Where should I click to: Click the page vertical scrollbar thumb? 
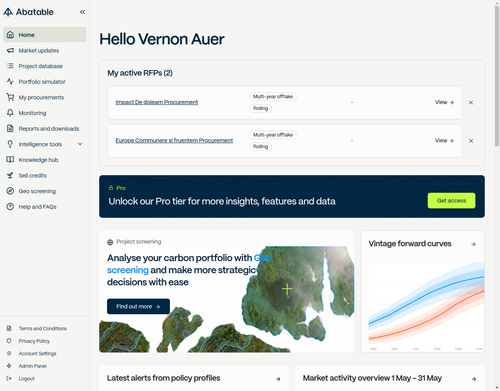click(497, 76)
